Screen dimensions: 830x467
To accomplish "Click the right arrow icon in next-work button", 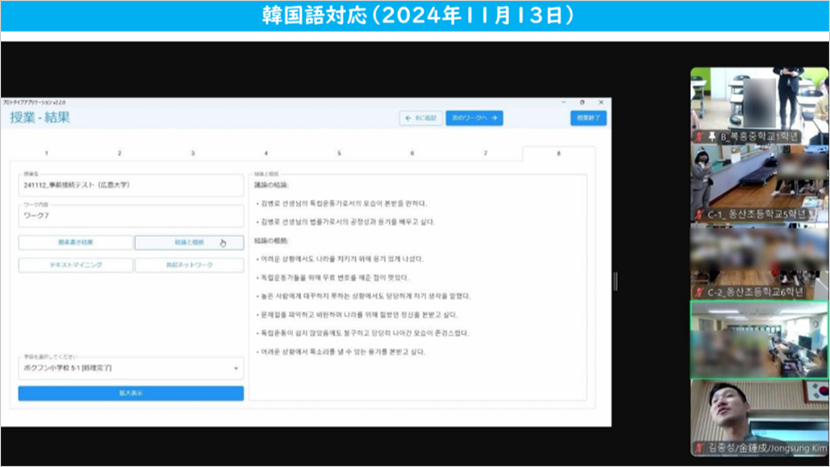I will pyautogui.click(x=494, y=118).
